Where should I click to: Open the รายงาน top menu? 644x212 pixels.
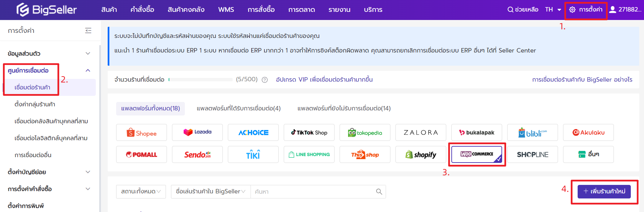click(x=339, y=10)
